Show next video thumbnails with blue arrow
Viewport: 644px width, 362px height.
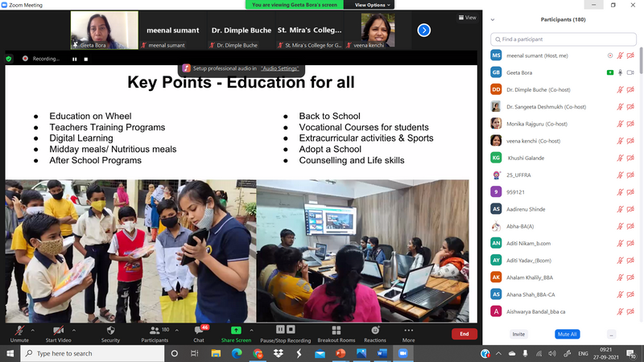[423, 31]
